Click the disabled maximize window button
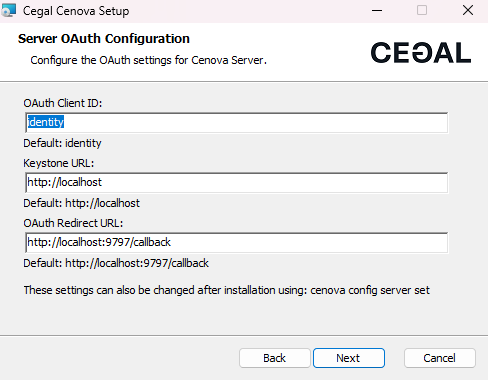Screen dimensions: 488x380 tap(422, 10)
